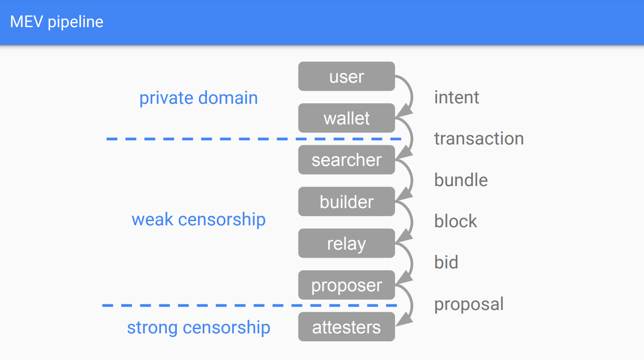This screenshot has width=644, height=360.
Task: Select the builder box
Action: coord(346,202)
